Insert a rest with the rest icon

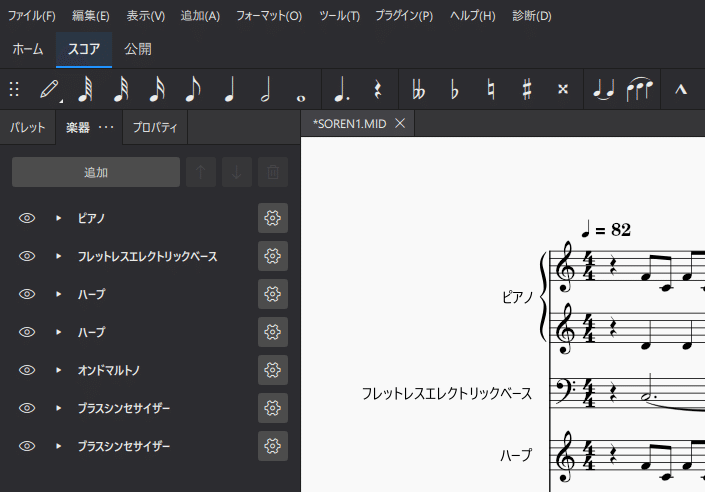tap(378, 89)
